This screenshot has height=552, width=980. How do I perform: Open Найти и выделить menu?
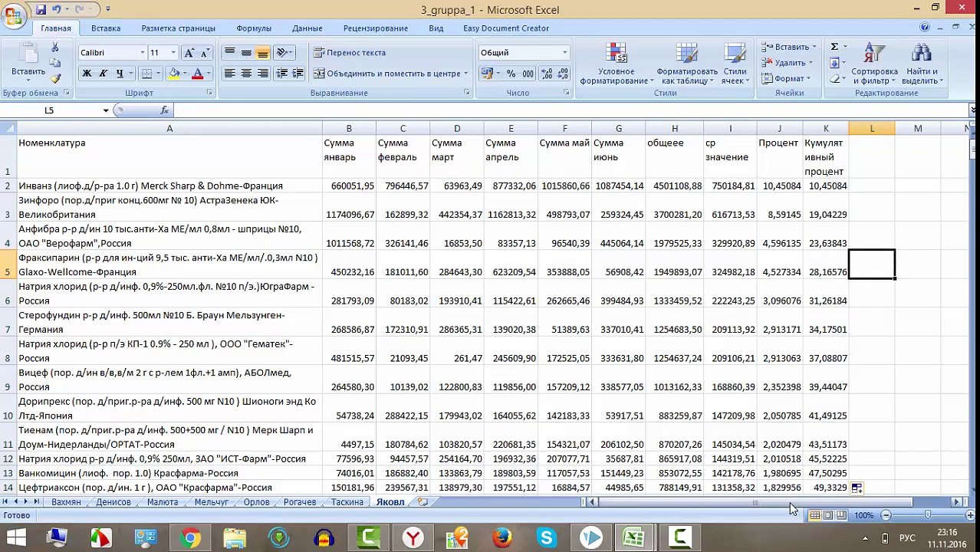(922, 64)
